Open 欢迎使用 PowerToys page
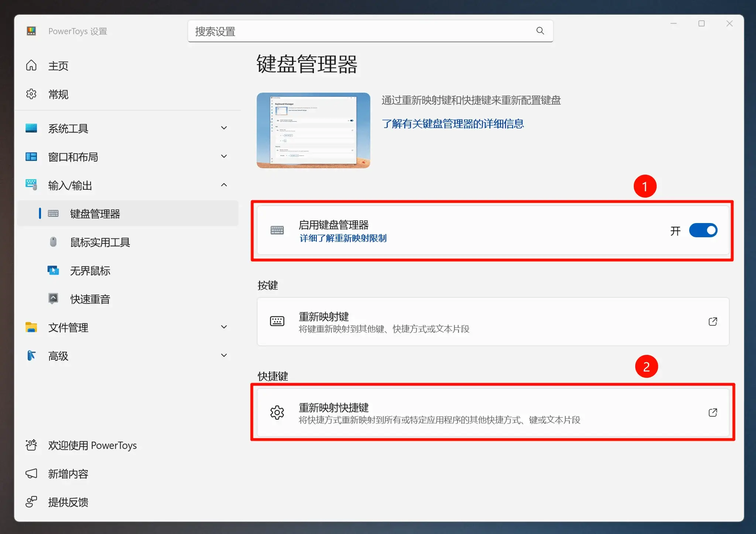Image resolution: width=756 pixels, height=534 pixels. (x=128, y=445)
